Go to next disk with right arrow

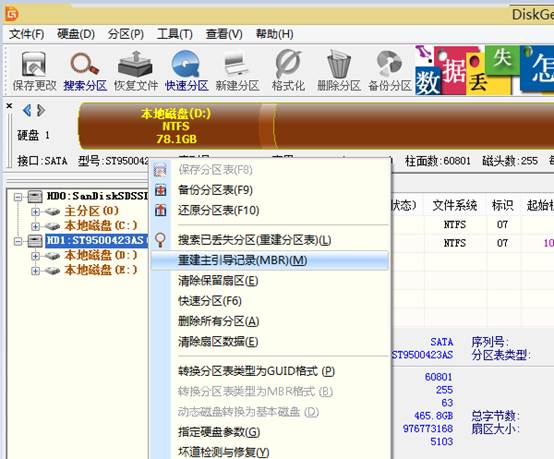coord(41,111)
